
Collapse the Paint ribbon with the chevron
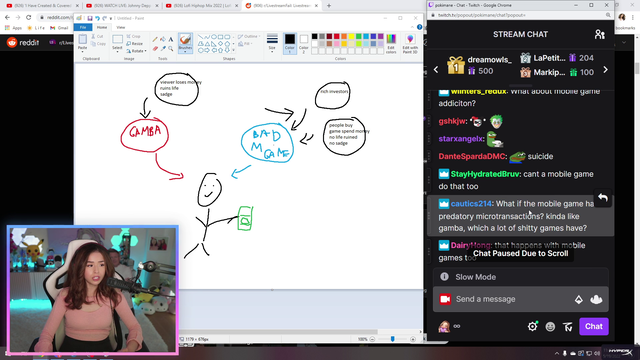(x=412, y=27)
